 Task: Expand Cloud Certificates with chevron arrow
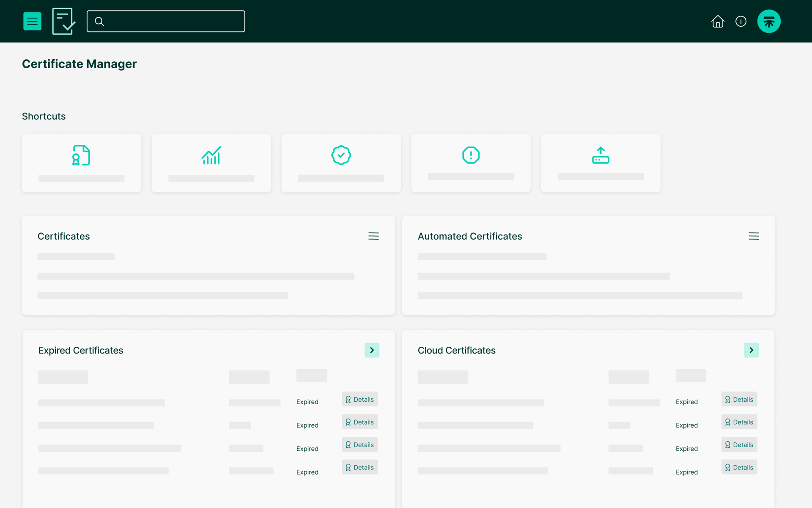(x=751, y=350)
